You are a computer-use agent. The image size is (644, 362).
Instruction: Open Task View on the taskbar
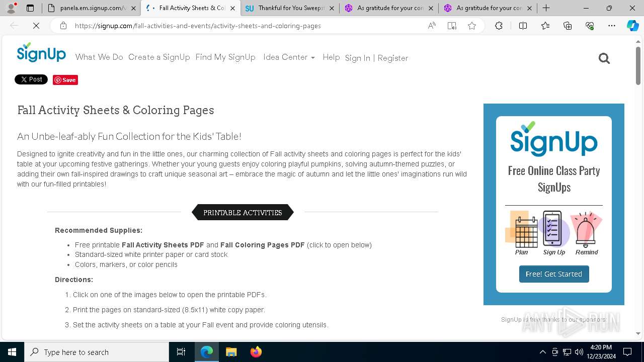pyautogui.click(x=181, y=352)
